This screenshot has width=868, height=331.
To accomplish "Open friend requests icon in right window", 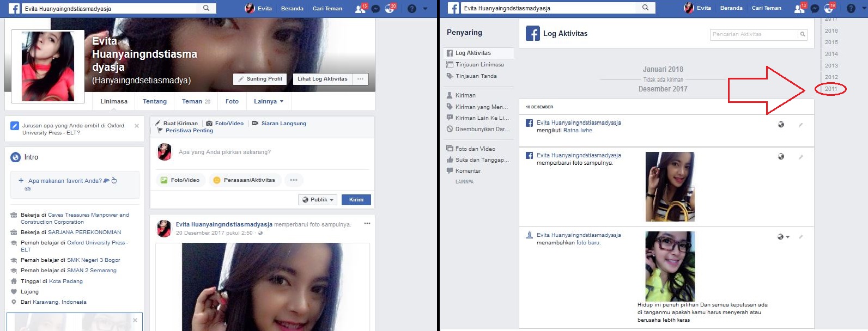I will tap(799, 9).
